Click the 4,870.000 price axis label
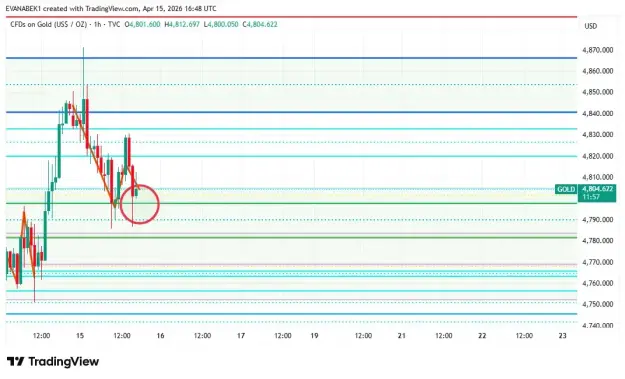Image resolution: width=625 pixels, height=379 pixels. click(x=597, y=50)
